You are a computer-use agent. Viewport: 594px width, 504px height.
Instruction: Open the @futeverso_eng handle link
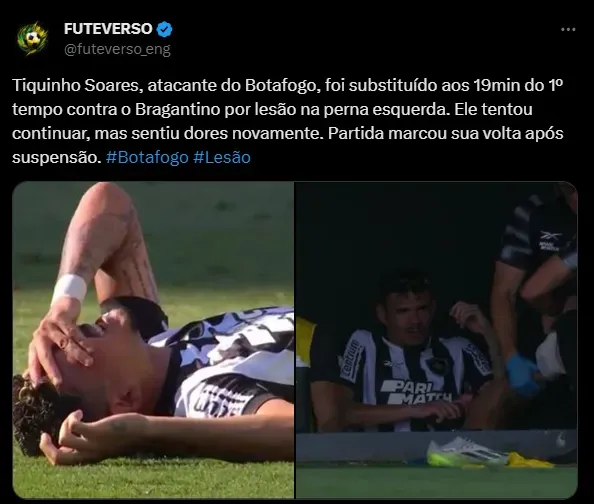pyautogui.click(x=117, y=49)
